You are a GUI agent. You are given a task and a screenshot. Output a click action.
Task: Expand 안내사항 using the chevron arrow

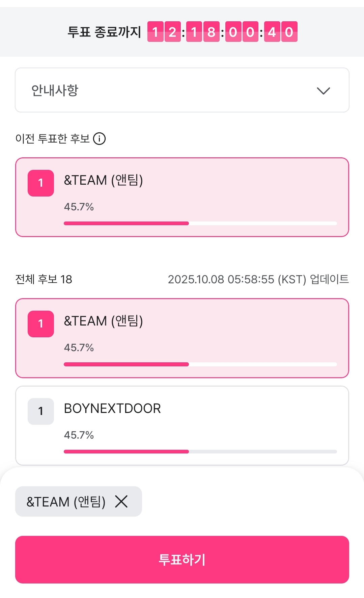(x=323, y=90)
